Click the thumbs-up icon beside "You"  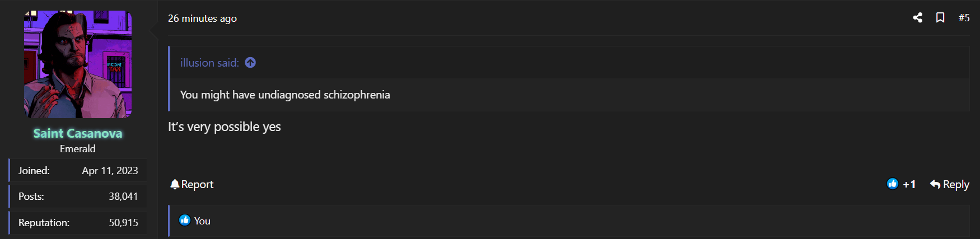coord(185,221)
